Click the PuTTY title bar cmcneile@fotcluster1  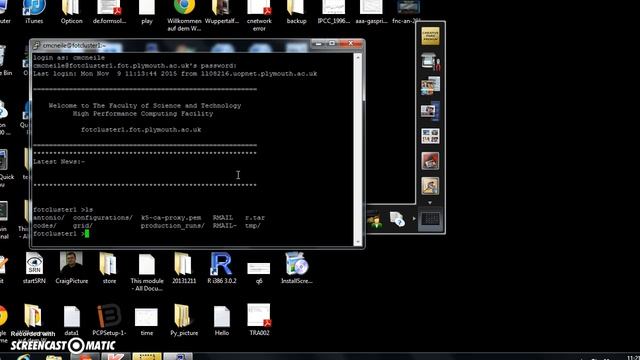coord(73,45)
